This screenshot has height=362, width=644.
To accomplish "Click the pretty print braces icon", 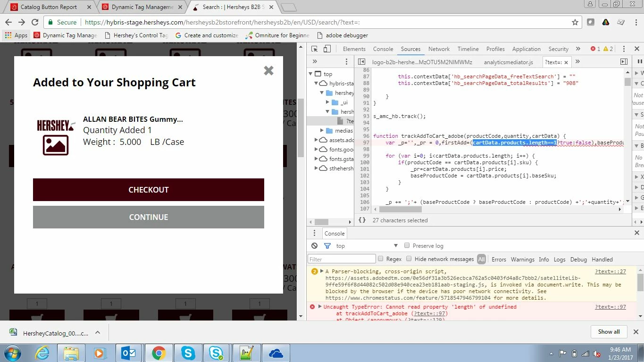I will point(362,220).
